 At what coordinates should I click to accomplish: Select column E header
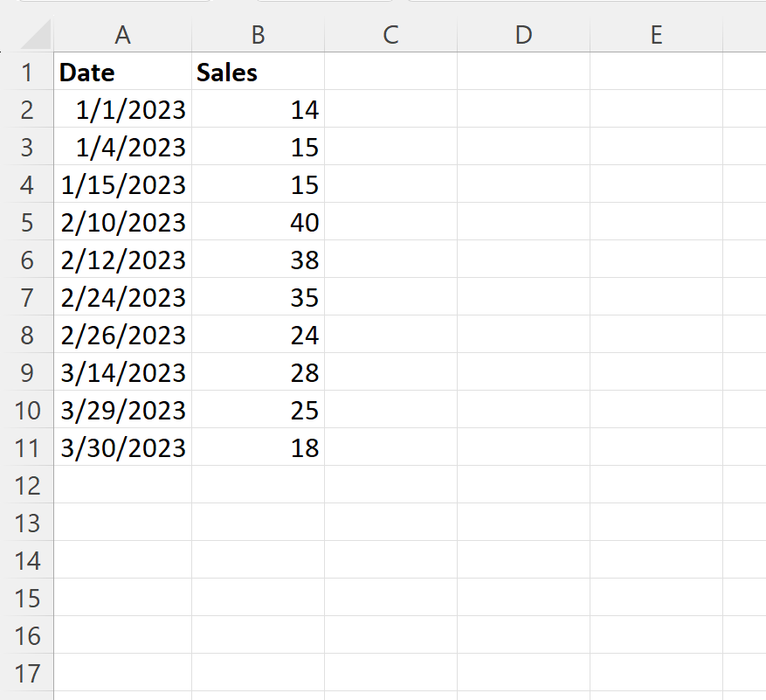coord(657,35)
